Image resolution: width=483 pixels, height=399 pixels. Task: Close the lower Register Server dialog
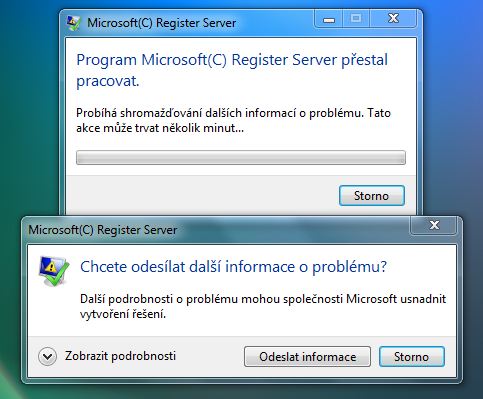coord(434,225)
